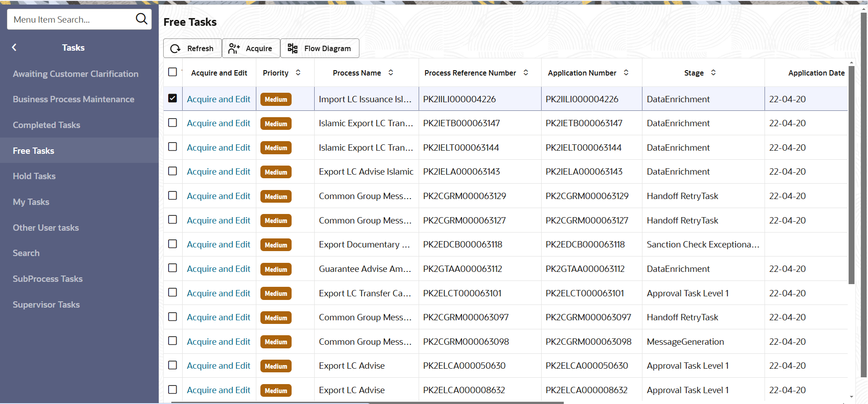Click Acquire and Edit for PK2EDCB000063118
868x404 pixels.
coord(218,244)
